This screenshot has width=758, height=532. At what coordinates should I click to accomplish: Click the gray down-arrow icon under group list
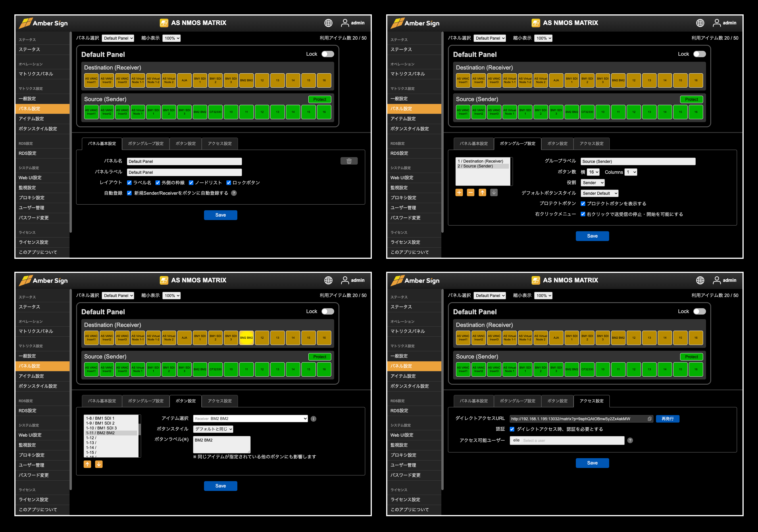(494, 192)
